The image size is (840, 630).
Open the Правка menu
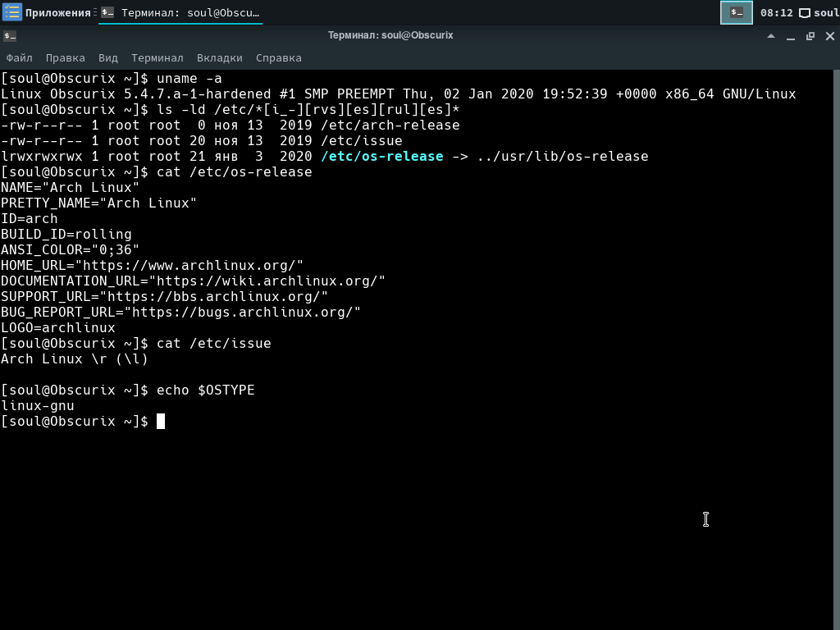click(x=65, y=58)
